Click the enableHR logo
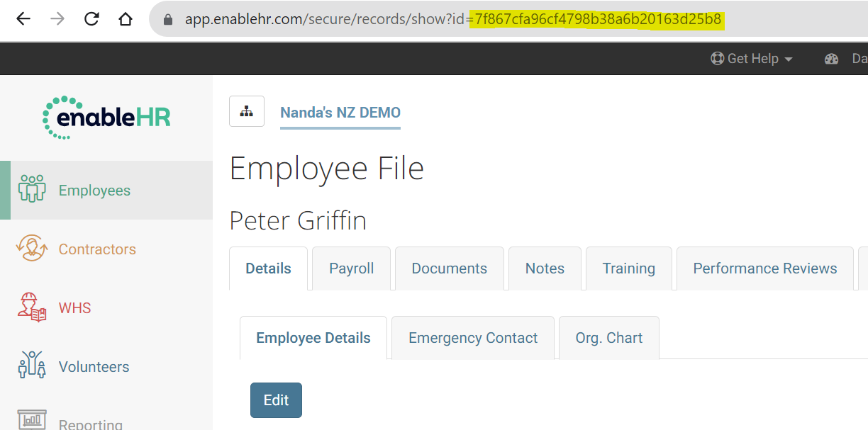This screenshot has height=430, width=868. pos(106,117)
